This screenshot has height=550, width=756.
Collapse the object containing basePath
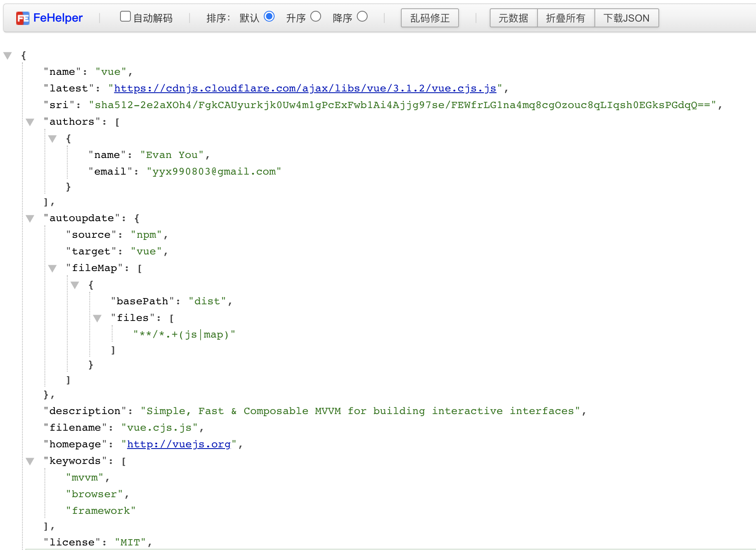pyautogui.click(x=75, y=285)
